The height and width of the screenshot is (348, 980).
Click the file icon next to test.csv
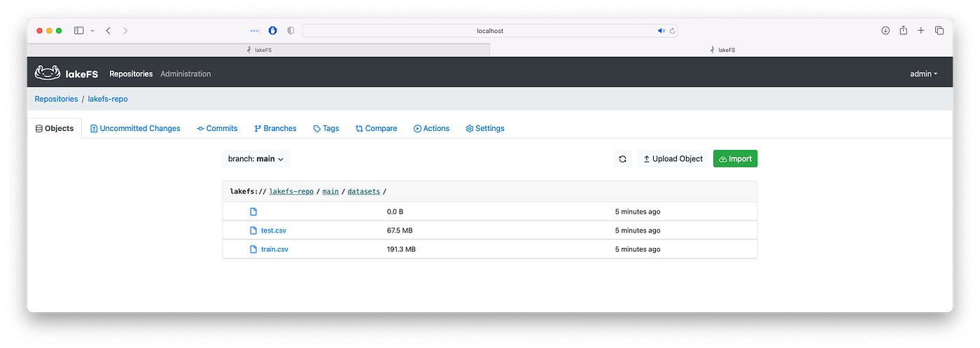[254, 230]
